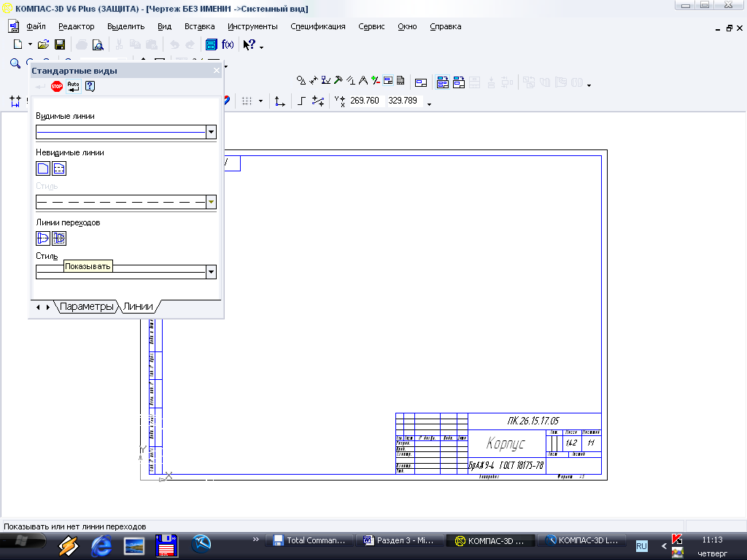The width and height of the screenshot is (747, 560).
Task: Select the Specification table toolbar icon
Action: [400, 80]
